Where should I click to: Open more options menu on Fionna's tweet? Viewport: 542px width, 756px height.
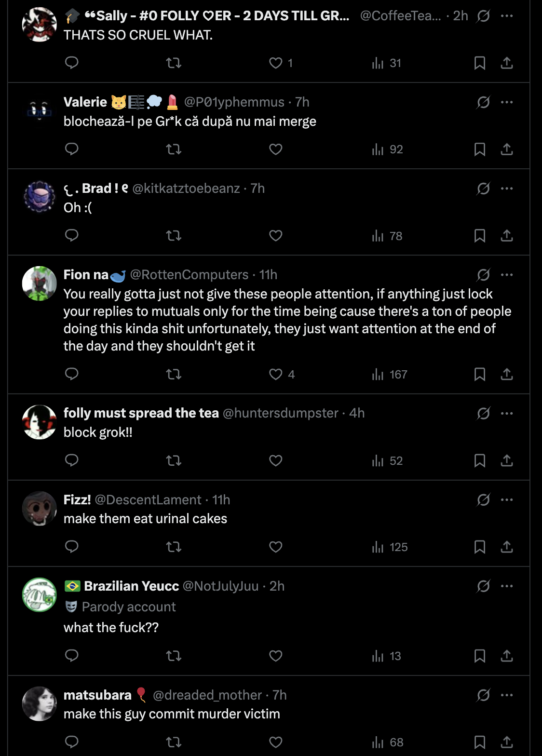pyautogui.click(x=507, y=275)
